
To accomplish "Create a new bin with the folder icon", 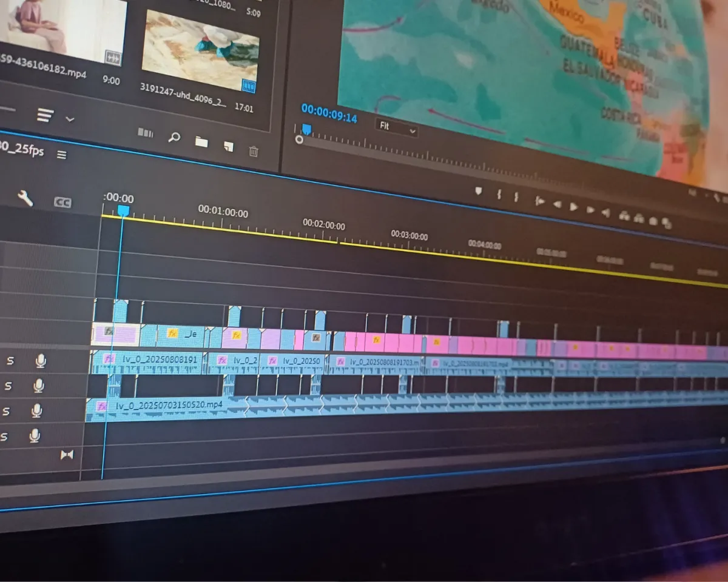I will click(x=201, y=142).
